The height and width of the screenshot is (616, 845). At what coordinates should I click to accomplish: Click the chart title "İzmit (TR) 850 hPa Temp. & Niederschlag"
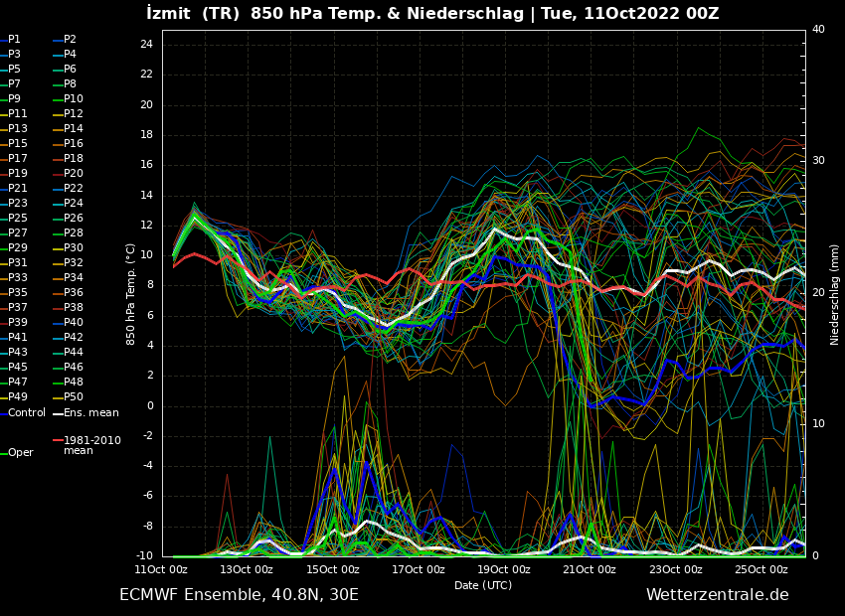point(335,13)
